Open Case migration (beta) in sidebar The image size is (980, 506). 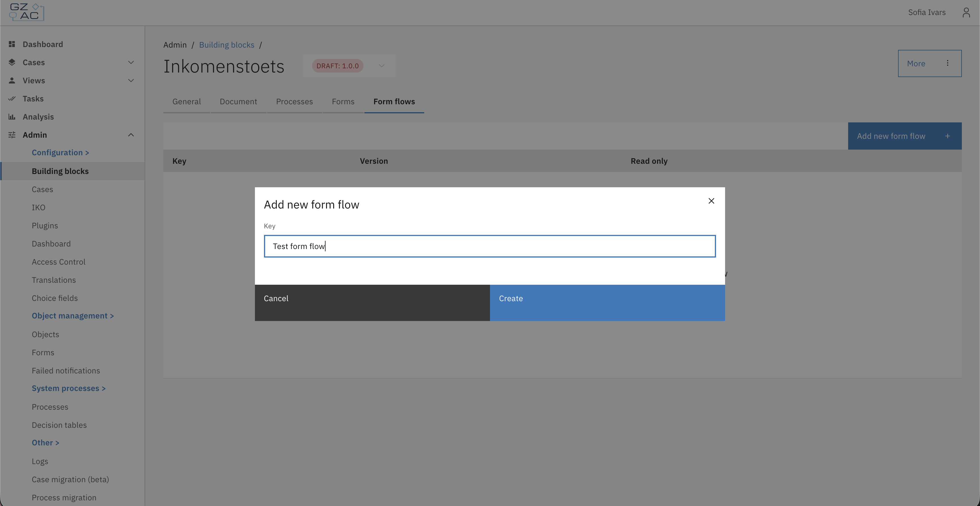pyautogui.click(x=70, y=479)
